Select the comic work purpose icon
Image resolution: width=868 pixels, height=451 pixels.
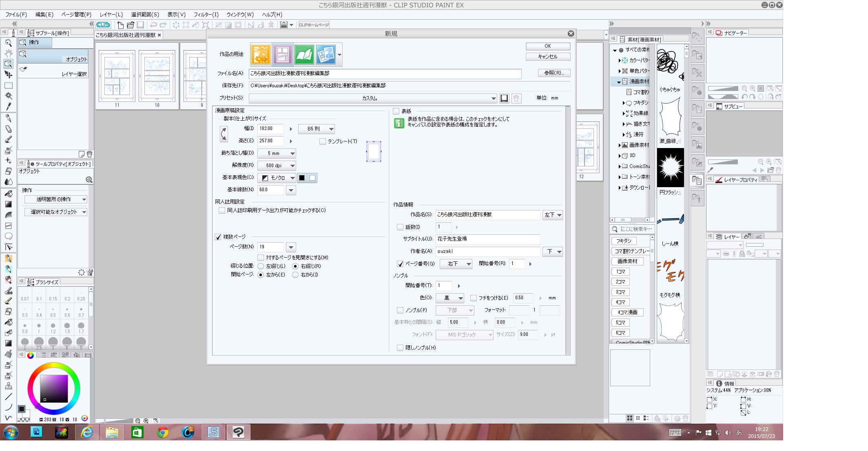tap(282, 55)
